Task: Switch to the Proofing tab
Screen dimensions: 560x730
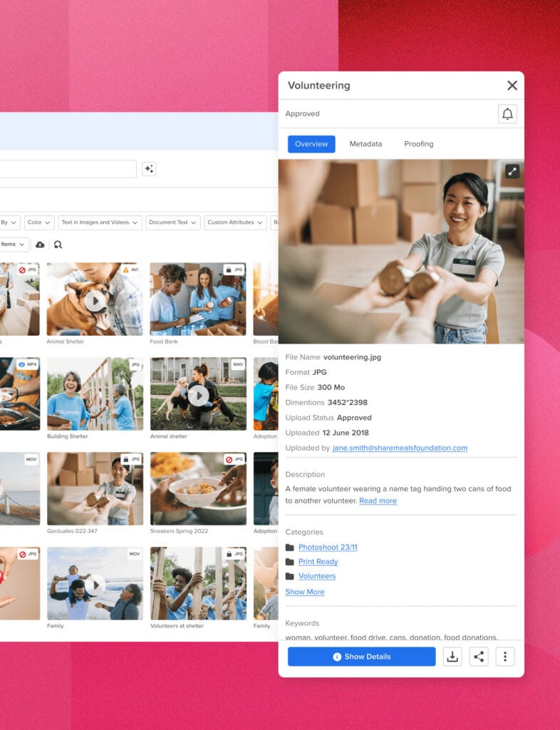Action: (418, 144)
